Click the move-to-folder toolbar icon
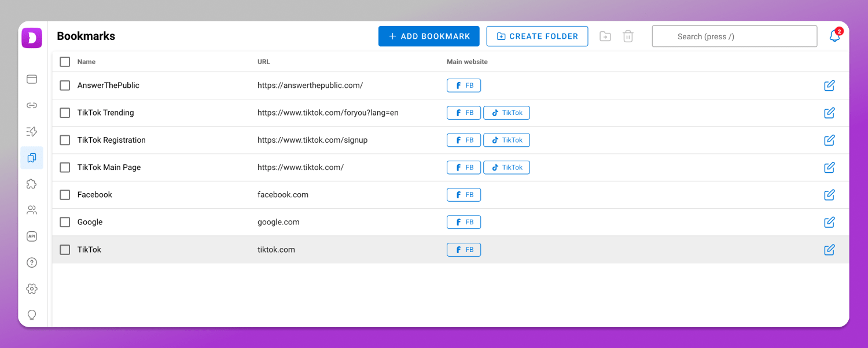Image resolution: width=868 pixels, height=348 pixels. point(605,36)
